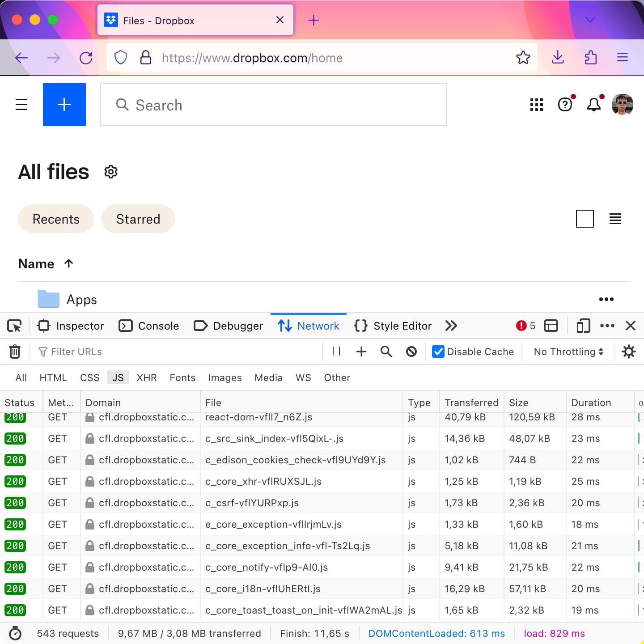This screenshot has width=644, height=644.
Task: Open the Dropbox apps grid
Action: point(536,105)
